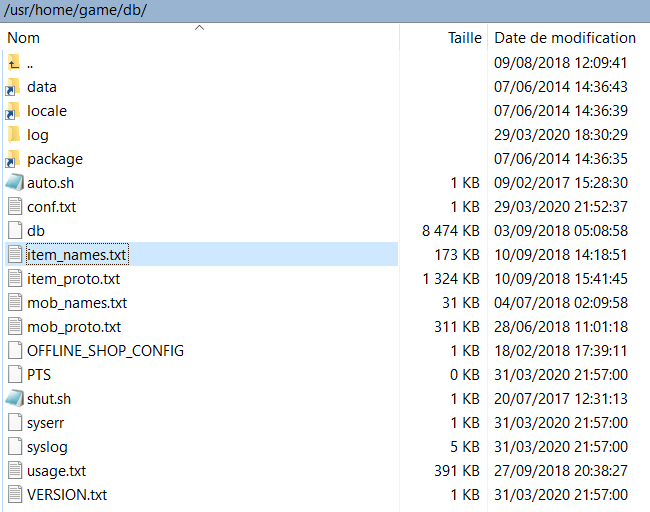Image resolution: width=650 pixels, height=512 pixels.
Task: Select the package folder name
Action: [55, 160]
